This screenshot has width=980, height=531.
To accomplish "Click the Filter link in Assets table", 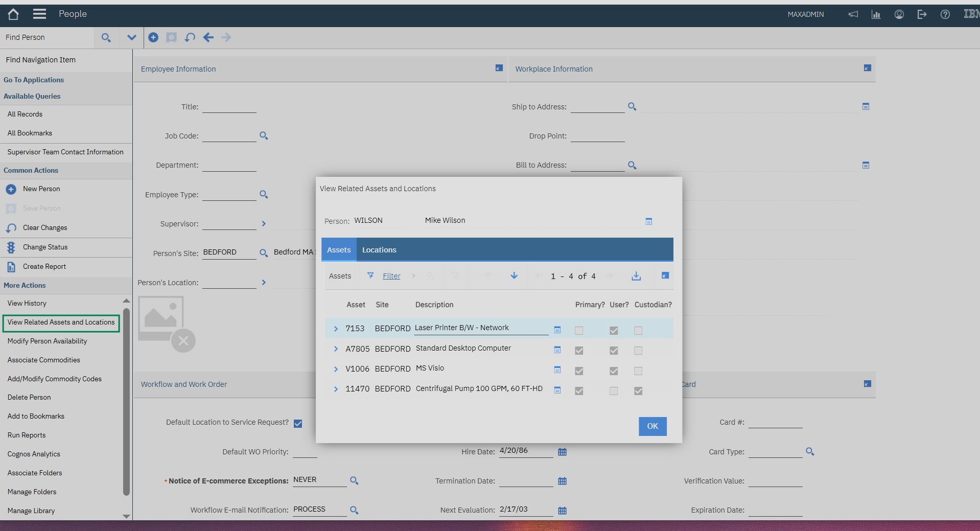I will (x=391, y=276).
